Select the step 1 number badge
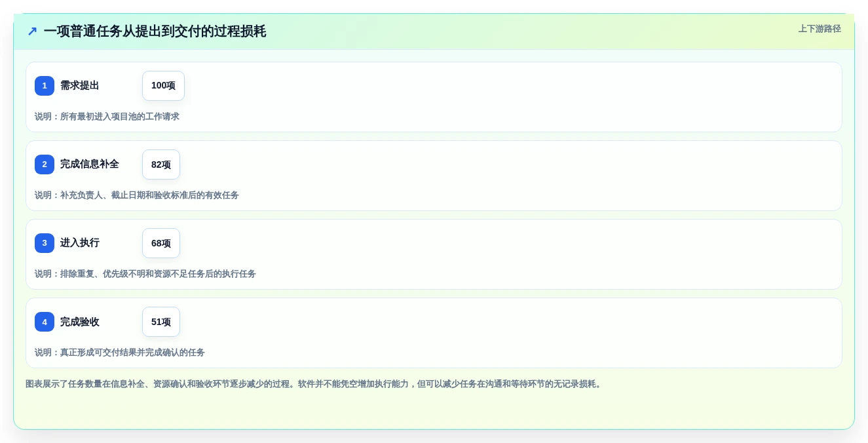The height and width of the screenshot is (443, 868). pos(45,86)
